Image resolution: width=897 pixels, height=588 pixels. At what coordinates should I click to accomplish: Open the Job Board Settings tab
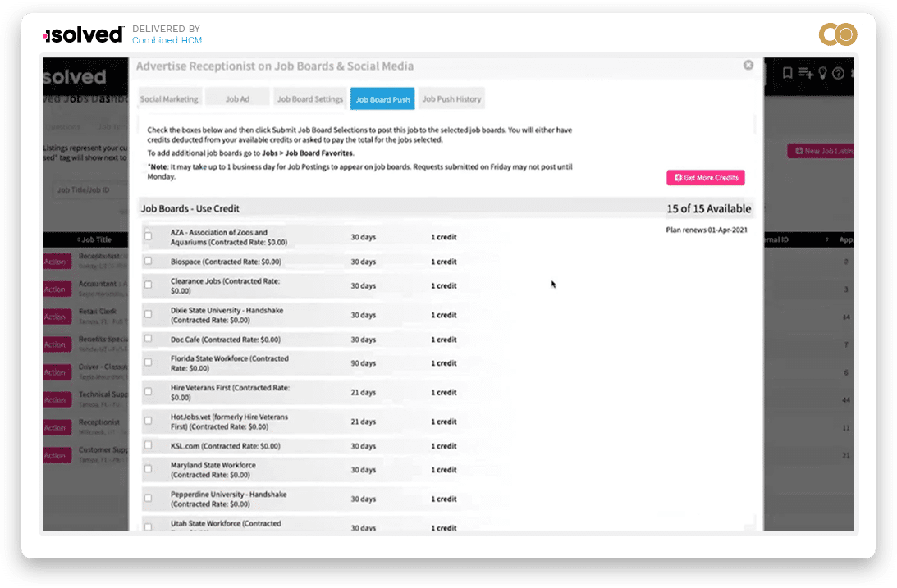[x=310, y=98]
